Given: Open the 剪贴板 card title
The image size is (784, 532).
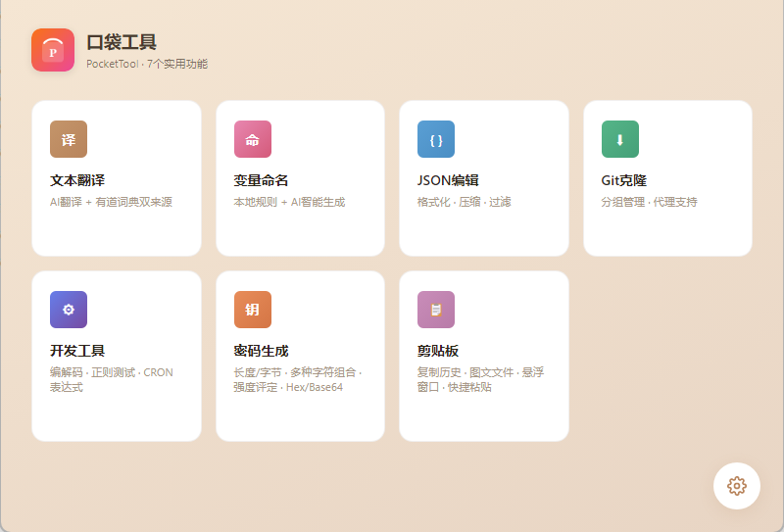Looking at the screenshot, I should pyautogui.click(x=438, y=351).
